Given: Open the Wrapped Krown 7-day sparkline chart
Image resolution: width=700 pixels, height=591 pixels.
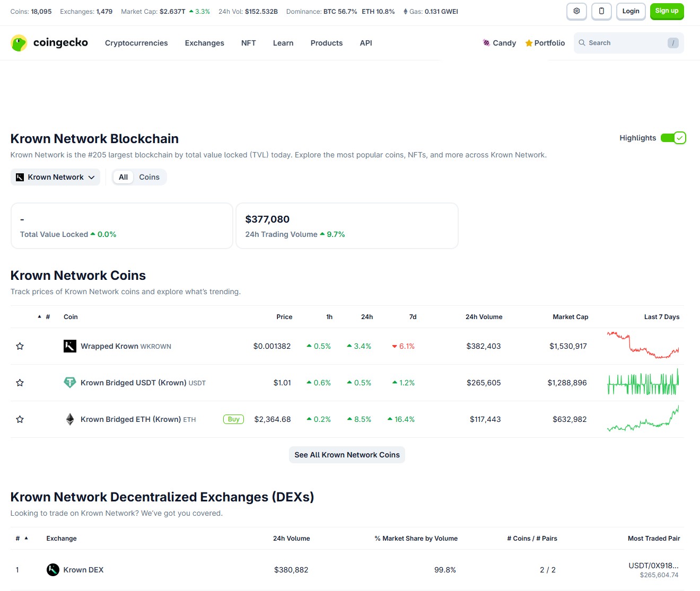Looking at the screenshot, I should [x=643, y=346].
